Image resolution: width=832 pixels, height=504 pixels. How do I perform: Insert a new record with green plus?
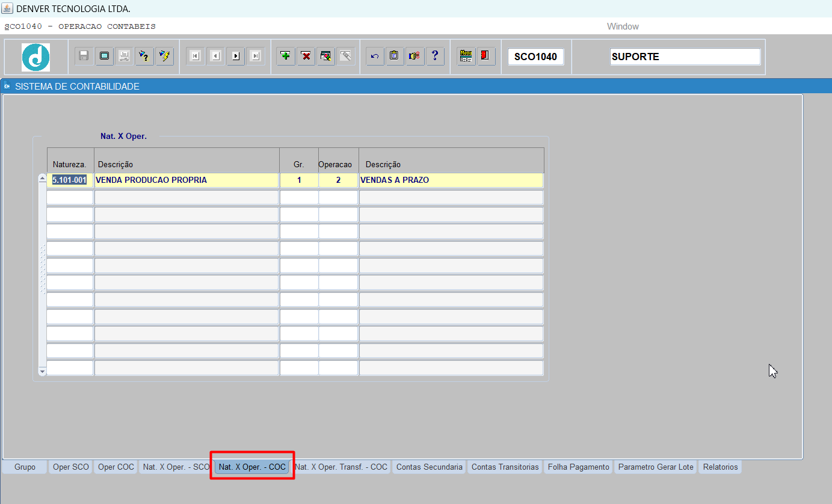[x=286, y=56]
